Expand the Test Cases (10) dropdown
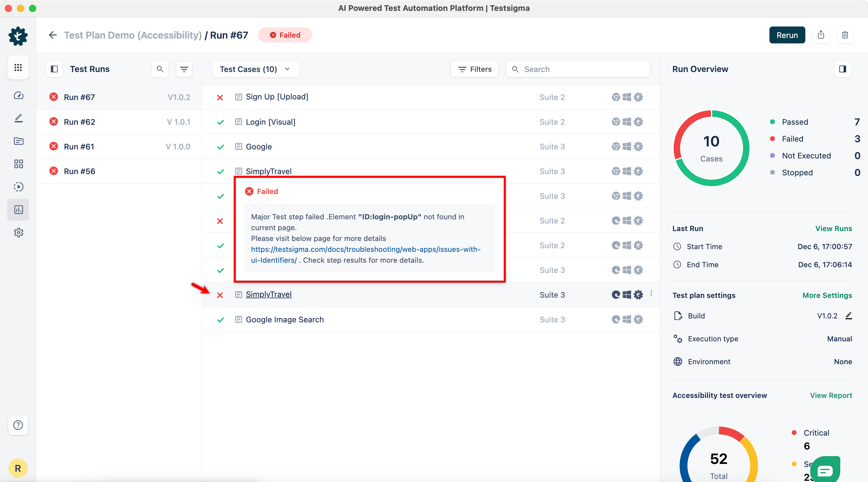The width and height of the screenshot is (868, 482). click(x=255, y=69)
